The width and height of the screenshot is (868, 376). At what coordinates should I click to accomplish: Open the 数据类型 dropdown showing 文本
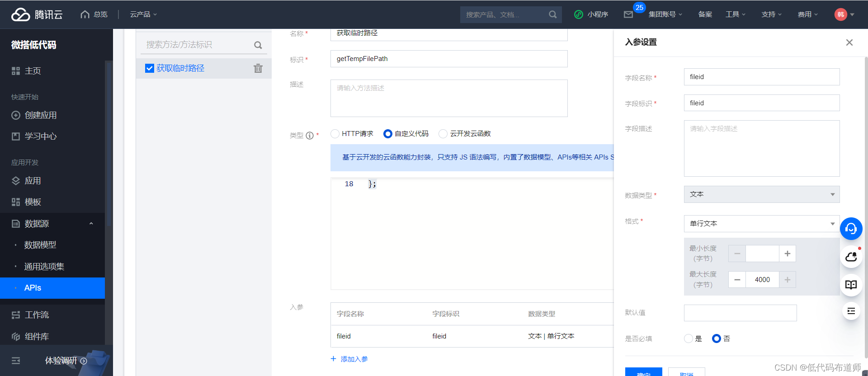point(762,194)
